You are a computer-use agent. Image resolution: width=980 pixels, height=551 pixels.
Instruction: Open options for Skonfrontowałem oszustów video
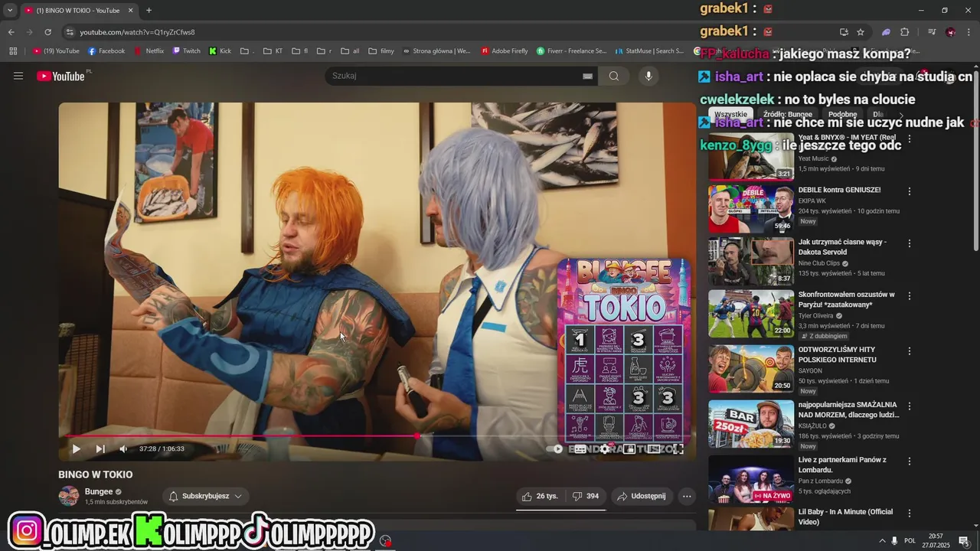coord(910,295)
